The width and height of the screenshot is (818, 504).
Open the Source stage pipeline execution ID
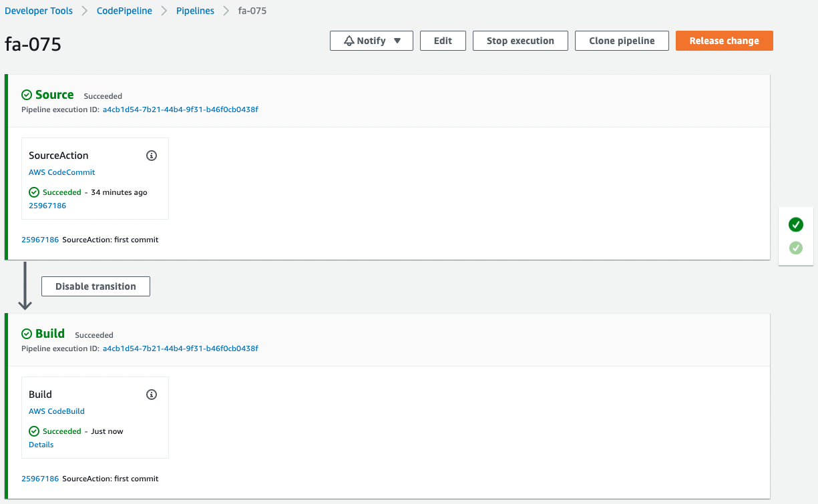click(x=180, y=109)
